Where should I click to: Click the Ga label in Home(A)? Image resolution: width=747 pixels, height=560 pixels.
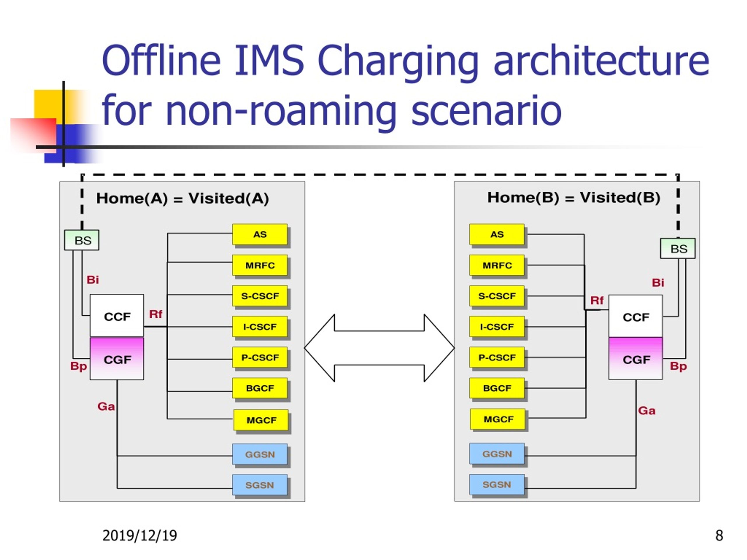coord(106,406)
